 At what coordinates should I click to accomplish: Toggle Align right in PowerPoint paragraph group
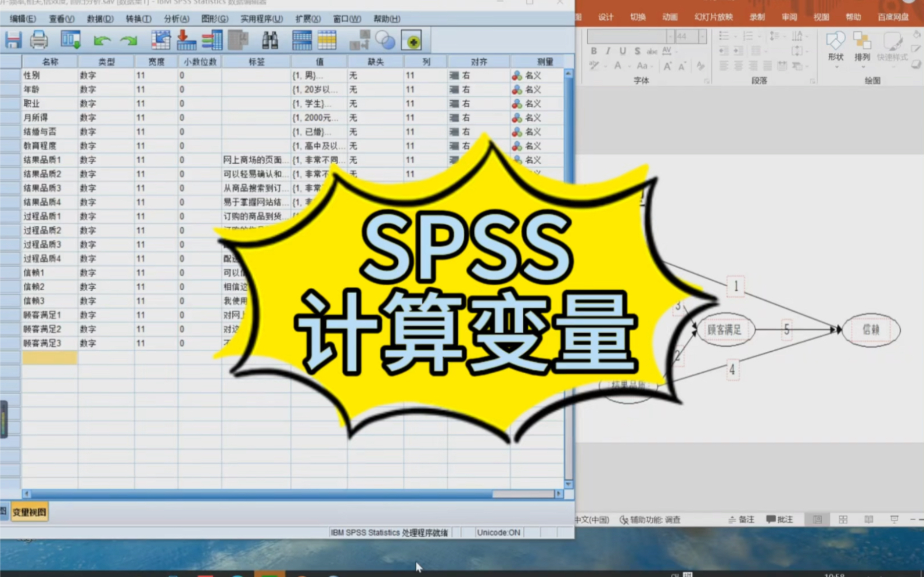click(753, 66)
